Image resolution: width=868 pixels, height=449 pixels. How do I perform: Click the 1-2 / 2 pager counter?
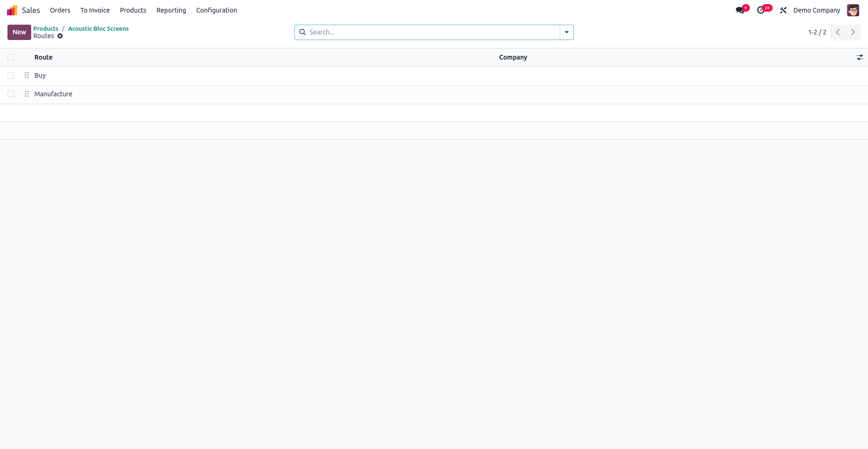[817, 32]
